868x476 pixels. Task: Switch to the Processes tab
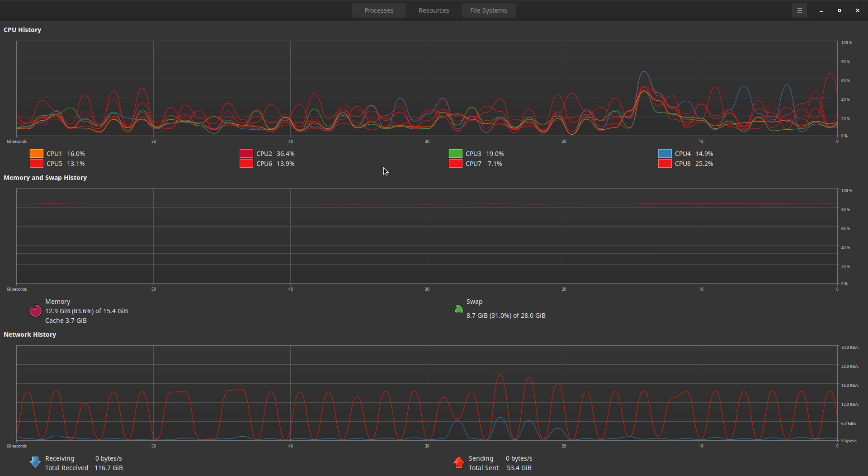[379, 10]
